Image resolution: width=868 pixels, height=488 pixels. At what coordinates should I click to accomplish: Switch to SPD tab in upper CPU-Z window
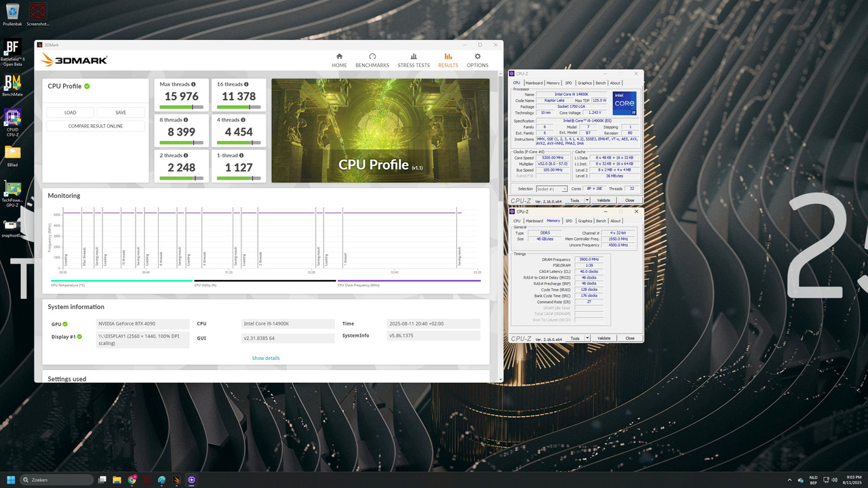[x=568, y=83]
